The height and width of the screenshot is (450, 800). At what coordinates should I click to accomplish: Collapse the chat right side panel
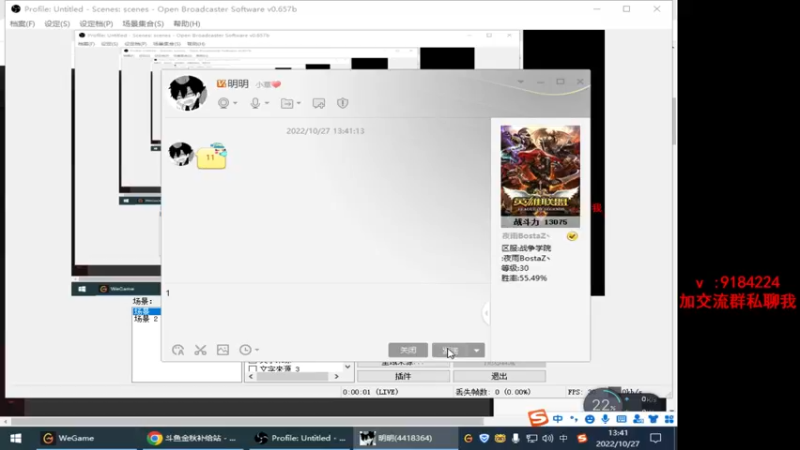click(486, 313)
